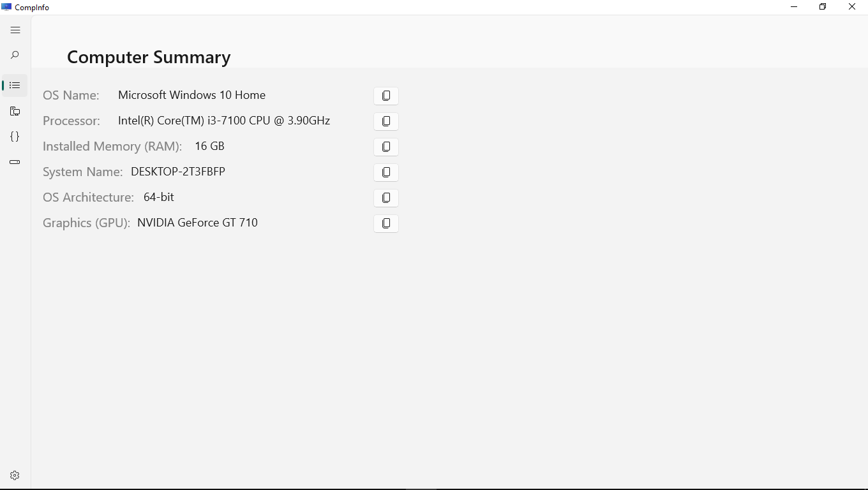Restore the CompInfo window size
The image size is (868, 490).
pyautogui.click(x=823, y=7)
